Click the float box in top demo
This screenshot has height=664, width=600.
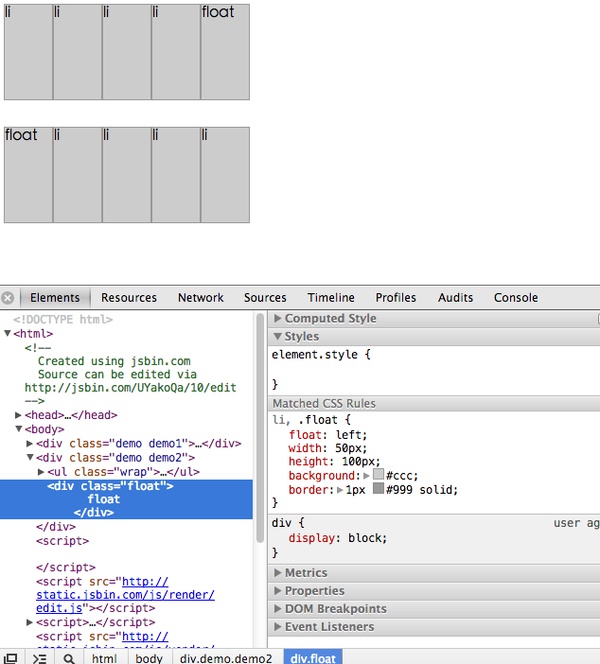(225, 52)
